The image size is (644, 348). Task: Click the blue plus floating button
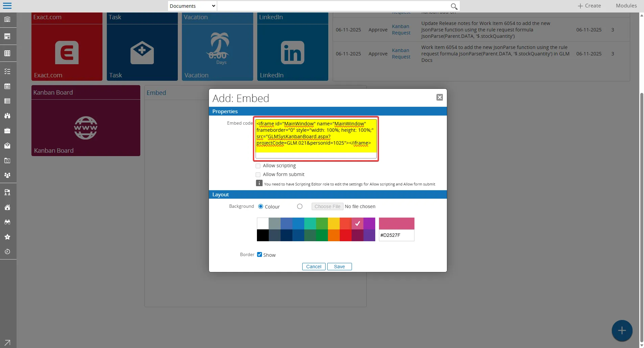coord(622,330)
